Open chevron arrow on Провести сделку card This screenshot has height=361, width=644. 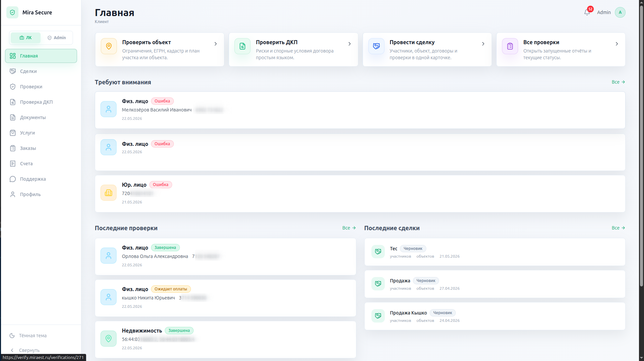click(x=483, y=44)
